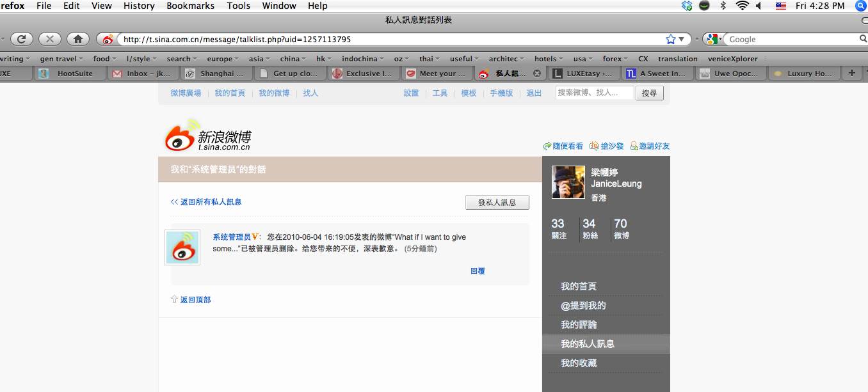Screen dimensions: 868x392
Task: Click 返回所有私人訊息 link
Action: [206, 202]
